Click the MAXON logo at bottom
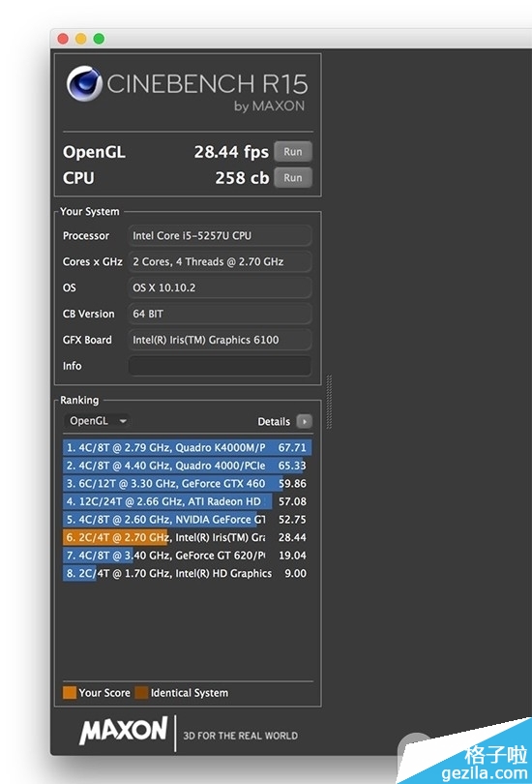The height and width of the screenshot is (784, 532). click(x=123, y=731)
